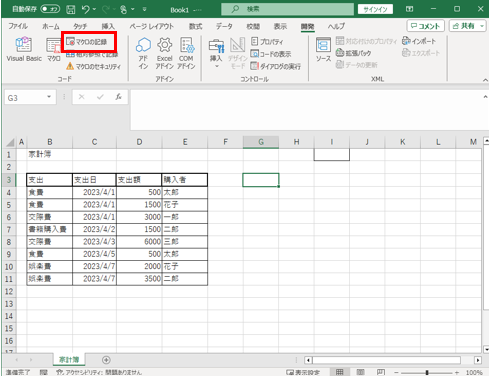This screenshot has height=376, width=489.
Task: Switch to the View tab
Action: (x=280, y=26)
